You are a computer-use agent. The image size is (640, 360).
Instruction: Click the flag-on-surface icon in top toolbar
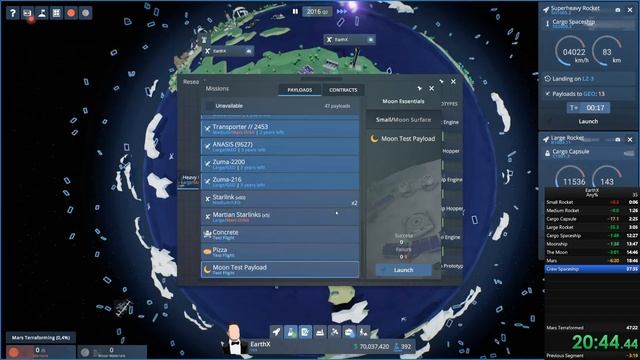(42, 13)
